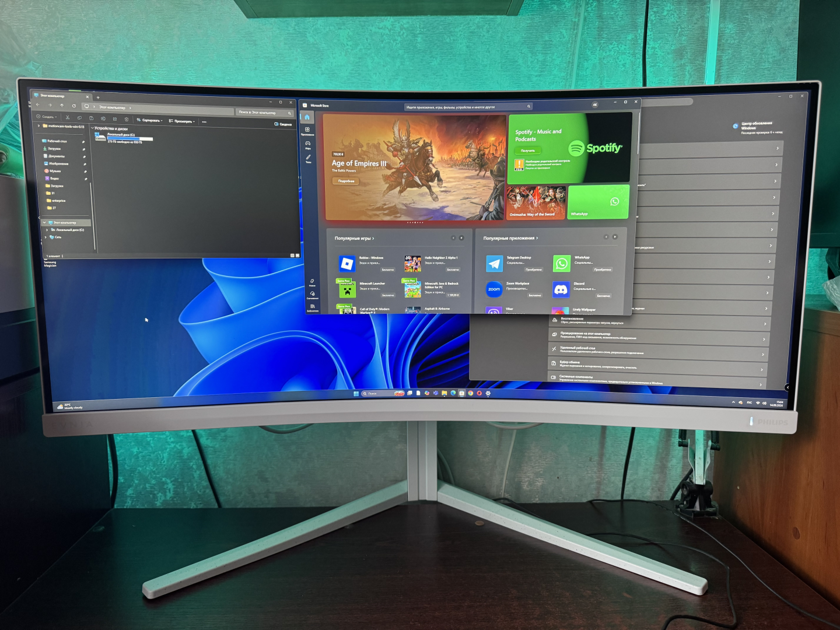The height and width of the screenshot is (630, 840).
Task: Open the three-dot more options in File Explorer
Action: click(204, 122)
